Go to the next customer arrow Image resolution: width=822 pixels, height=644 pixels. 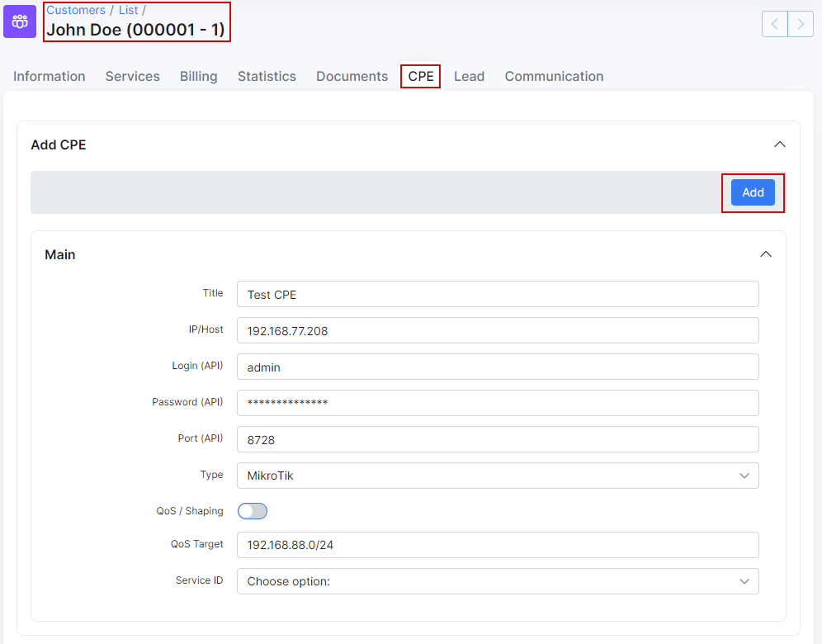point(801,24)
